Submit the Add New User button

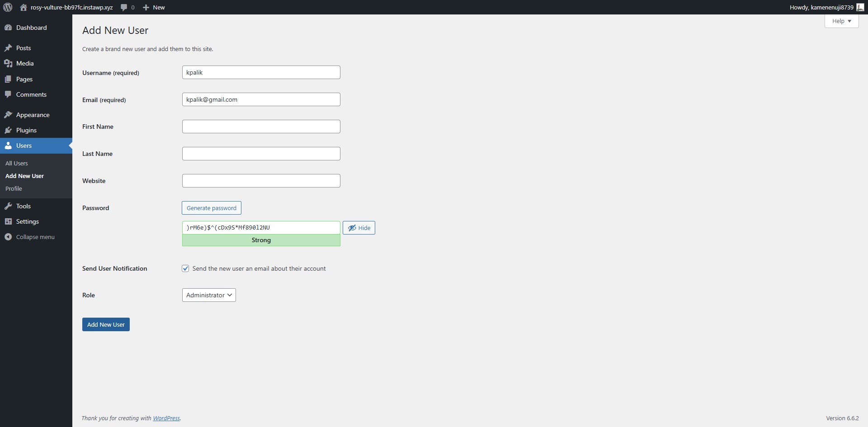[106, 324]
